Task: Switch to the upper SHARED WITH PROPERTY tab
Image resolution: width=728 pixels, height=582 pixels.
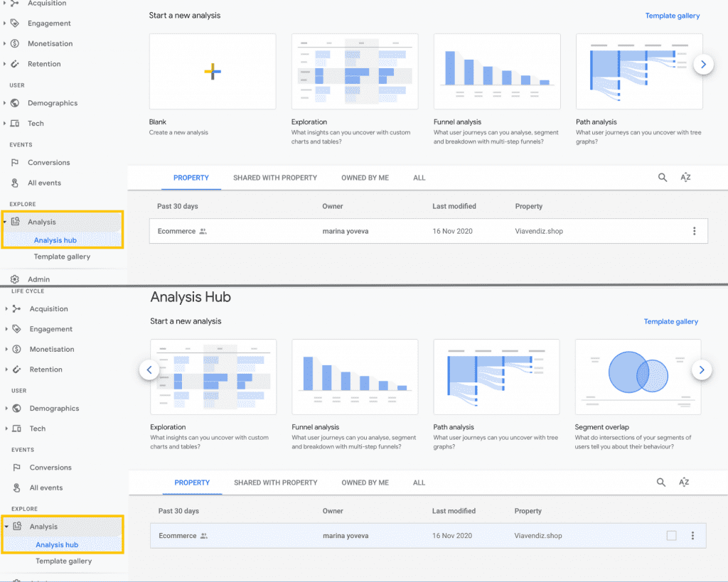Action: coord(274,178)
